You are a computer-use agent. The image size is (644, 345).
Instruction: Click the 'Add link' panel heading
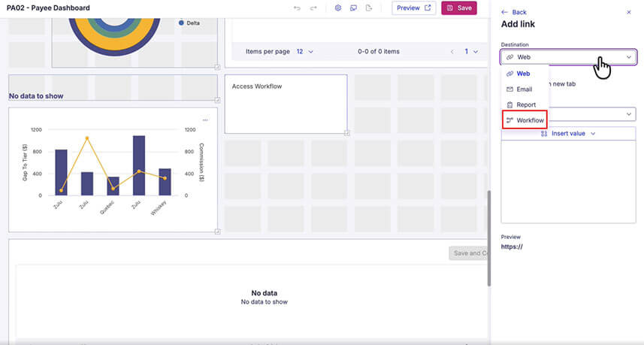pyautogui.click(x=518, y=24)
